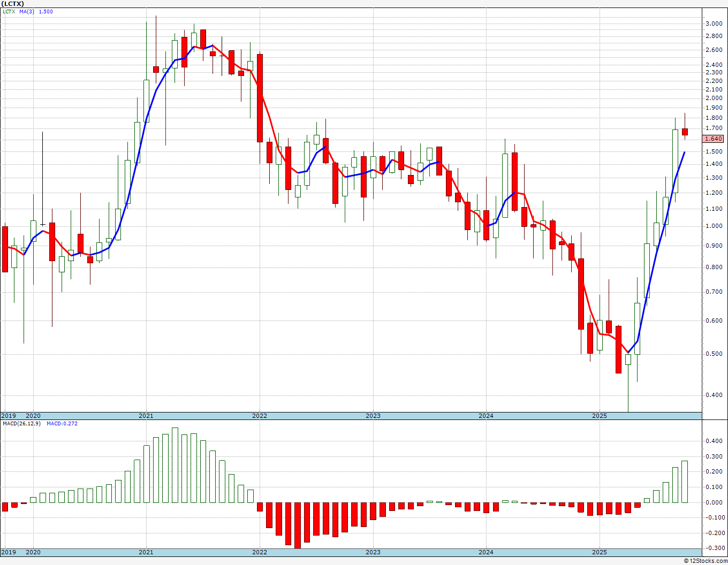
Task: Click the LCTX ticker title
Action: [12, 3]
